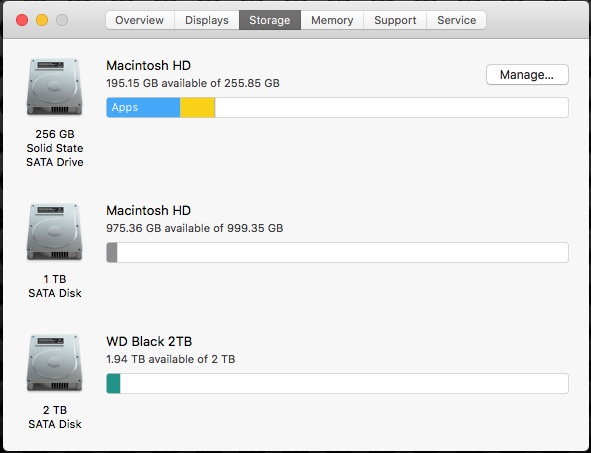Viewport: 591px width, 453px height.
Task: Click the blue Apps storage segment
Action: click(x=143, y=107)
